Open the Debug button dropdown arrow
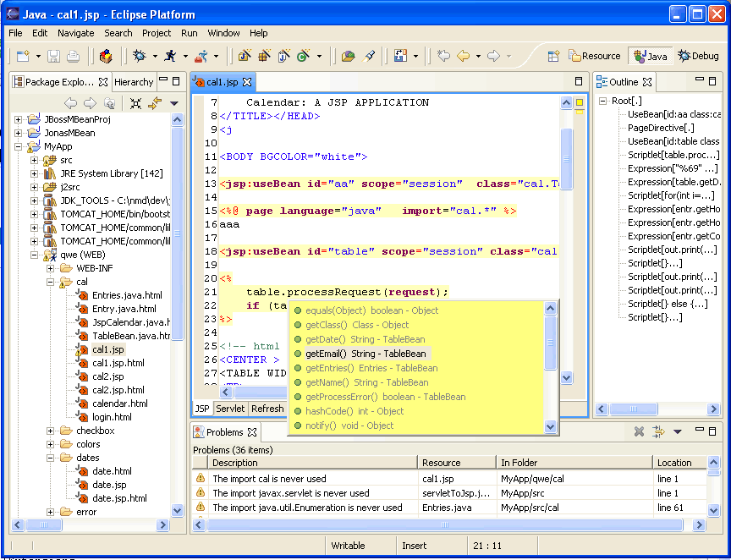This screenshot has height=560, width=731. point(155,57)
